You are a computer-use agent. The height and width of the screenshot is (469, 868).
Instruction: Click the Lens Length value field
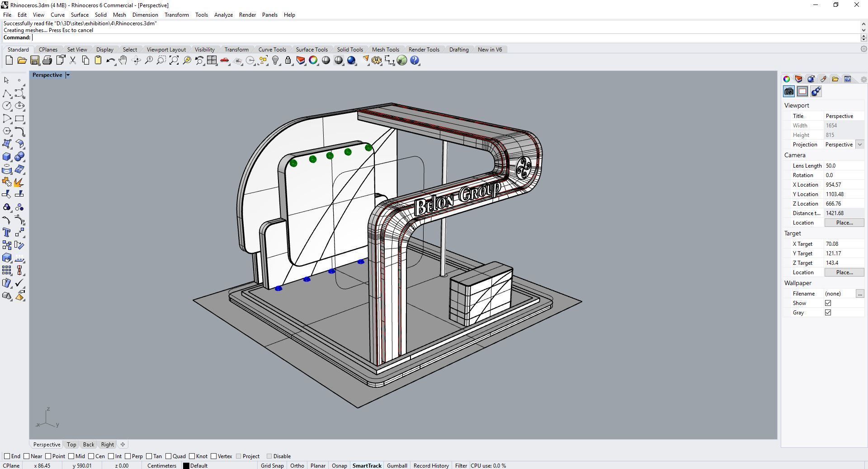tap(844, 166)
